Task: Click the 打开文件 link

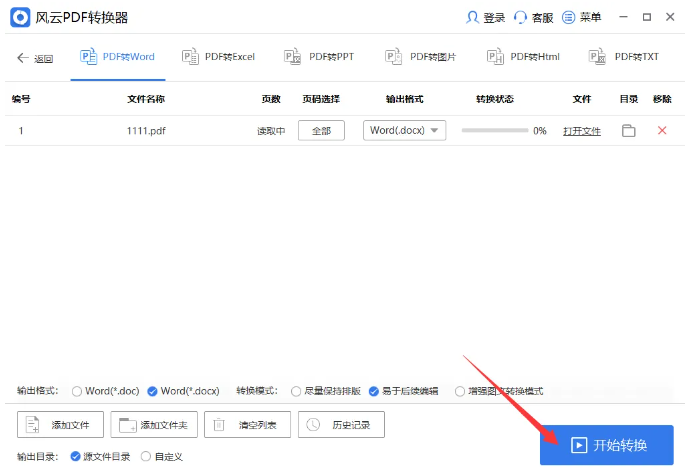Action: (581, 131)
